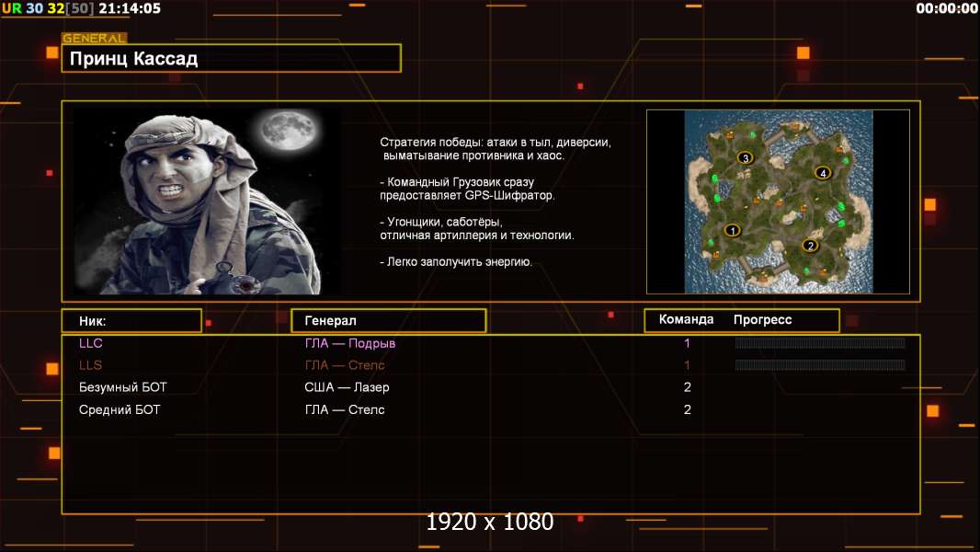
Task: Click the Команда column header
Action: pyautogui.click(x=686, y=320)
